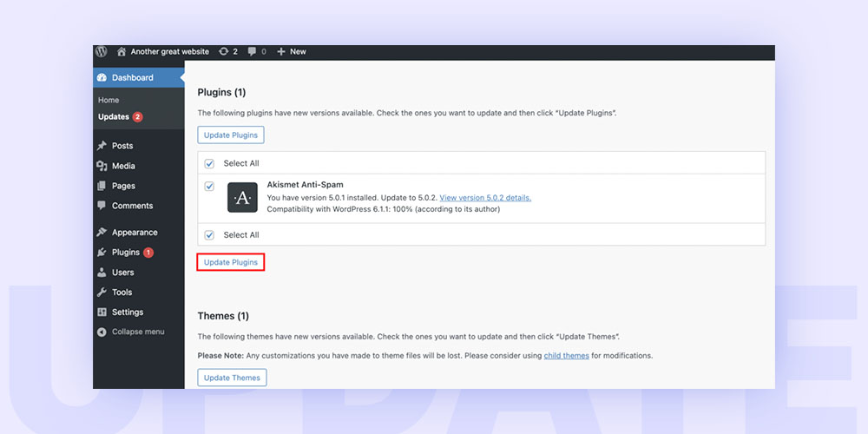Screen dimensions: 868x434
Task: Open the New content menu in admin bar
Action: point(298,51)
